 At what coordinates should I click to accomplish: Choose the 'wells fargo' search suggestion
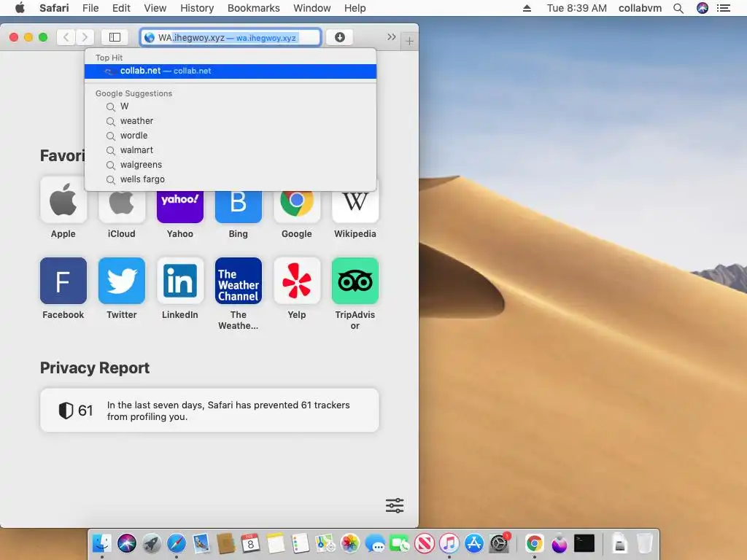click(x=231, y=179)
